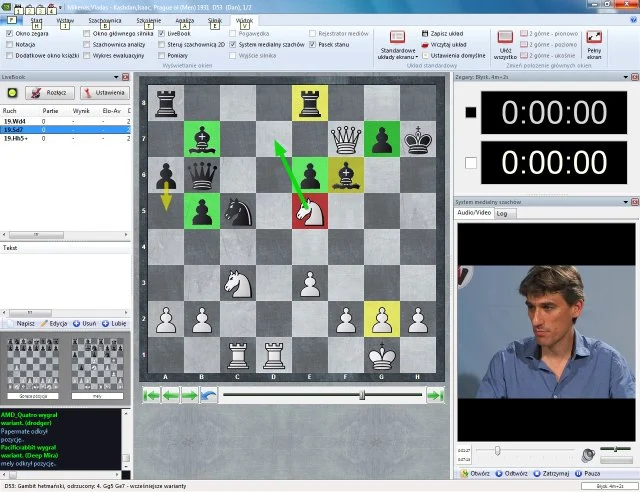640x492 pixels.
Task: Toggle the Okno zegara checkbox
Action: click(10, 33)
